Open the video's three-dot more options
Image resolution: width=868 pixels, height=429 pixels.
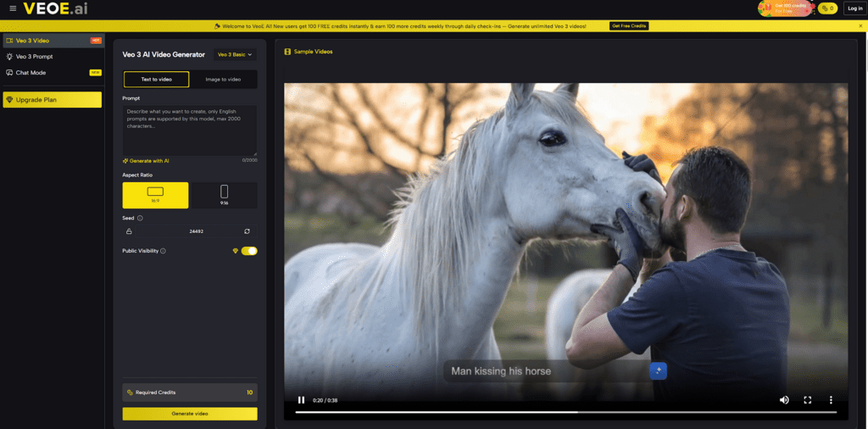click(831, 400)
